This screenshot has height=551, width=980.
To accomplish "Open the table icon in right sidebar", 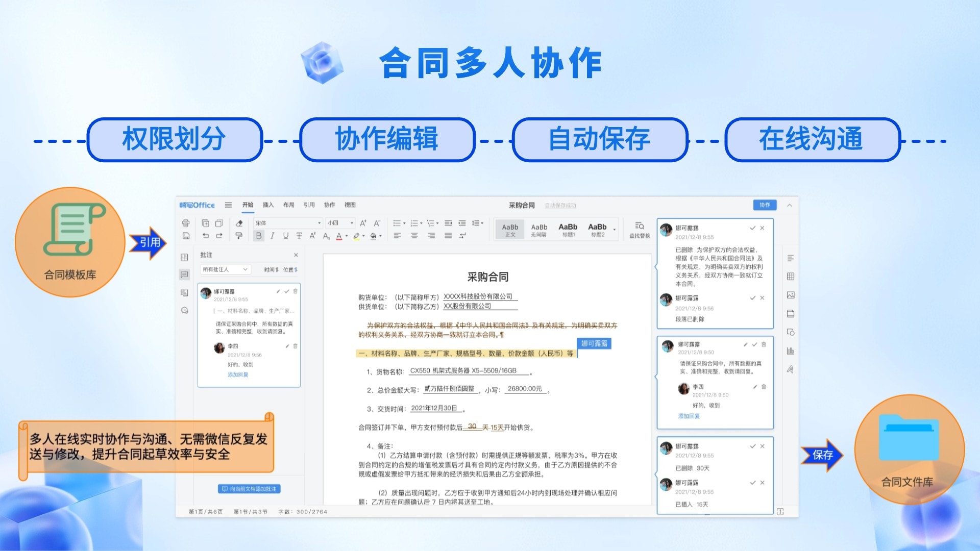I will [791, 277].
